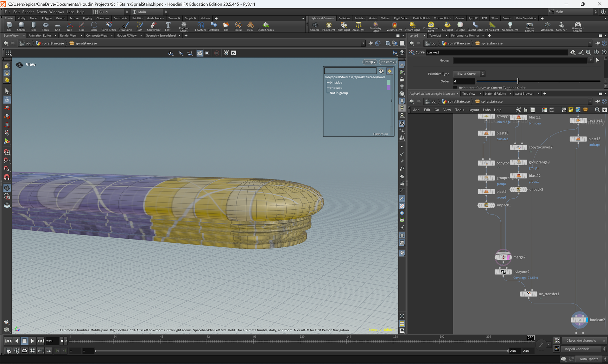Create a Portal Light
Image resolution: width=608 pixels, height=364 pixels.
pyautogui.click(x=492, y=26)
